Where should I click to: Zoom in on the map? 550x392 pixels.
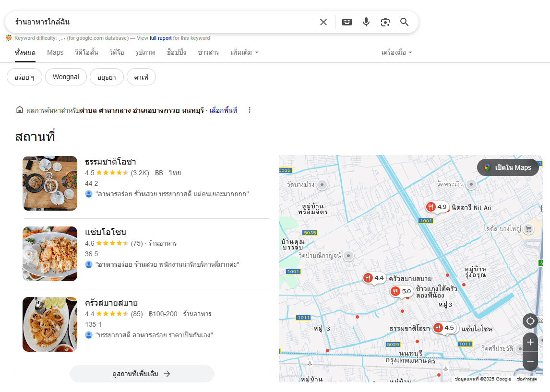pos(530,342)
